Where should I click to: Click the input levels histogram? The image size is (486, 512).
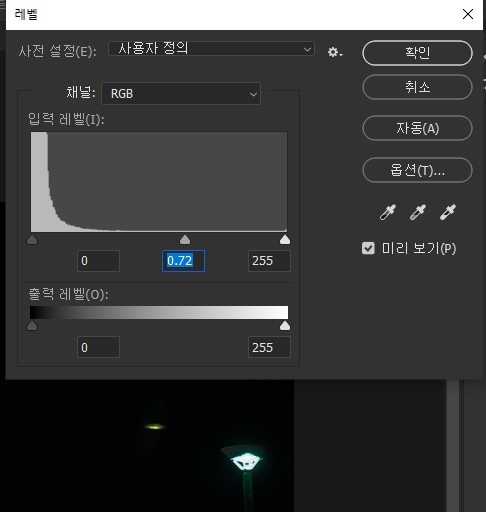[159, 182]
